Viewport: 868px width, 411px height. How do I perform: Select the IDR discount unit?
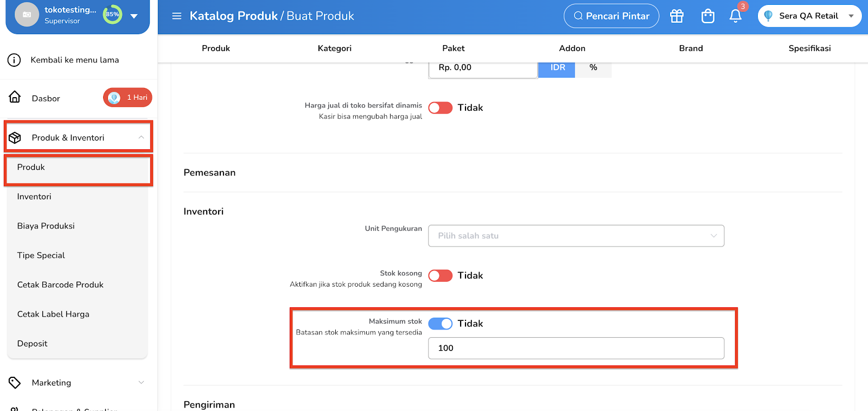pyautogui.click(x=557, y=68)
